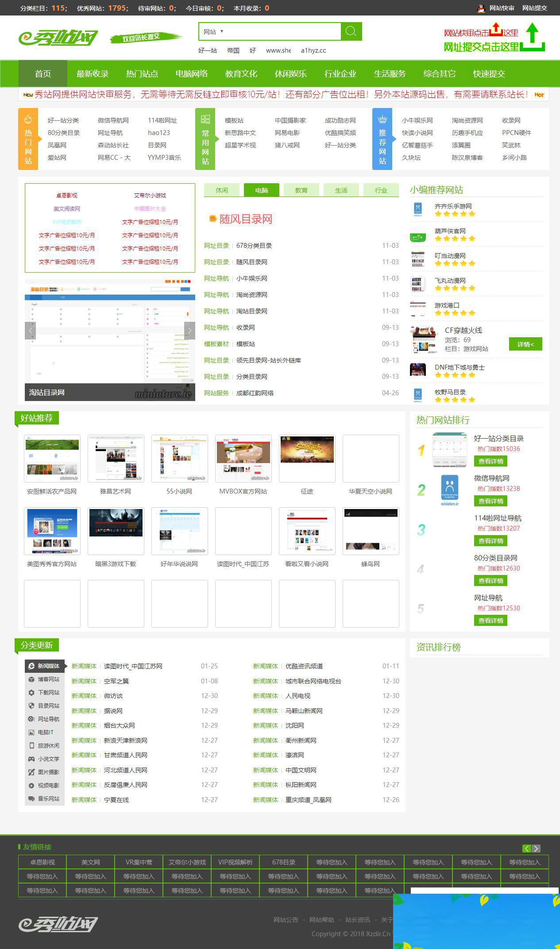Click 详情 button for CF穿越火线

(525, 344)
